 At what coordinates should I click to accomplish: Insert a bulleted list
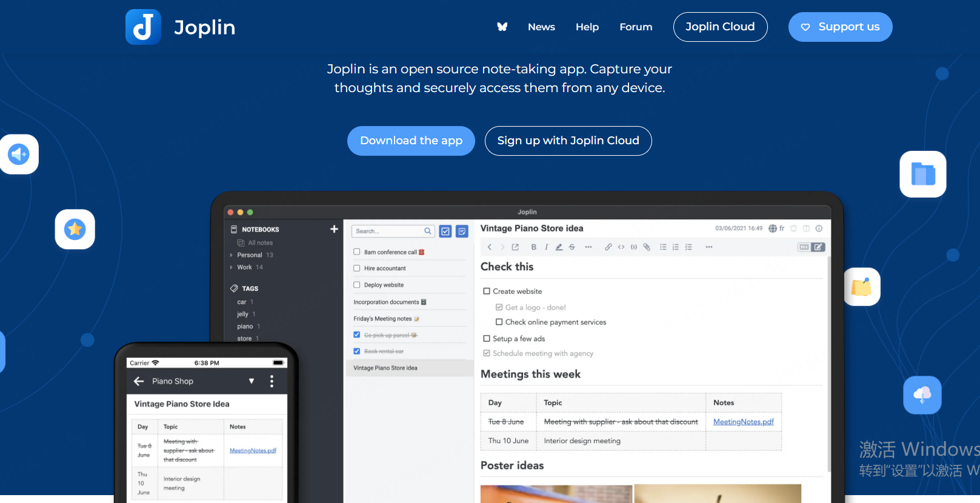[663, 247]
